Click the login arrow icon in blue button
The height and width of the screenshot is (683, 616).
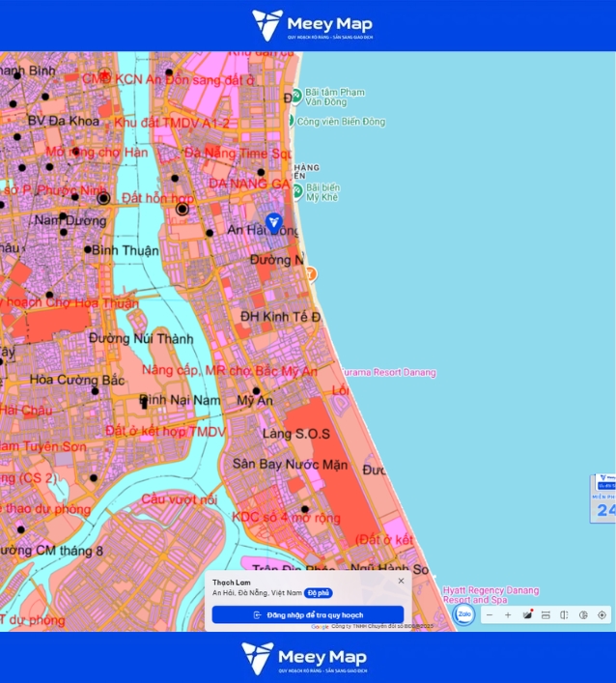[x=257, y=615]
